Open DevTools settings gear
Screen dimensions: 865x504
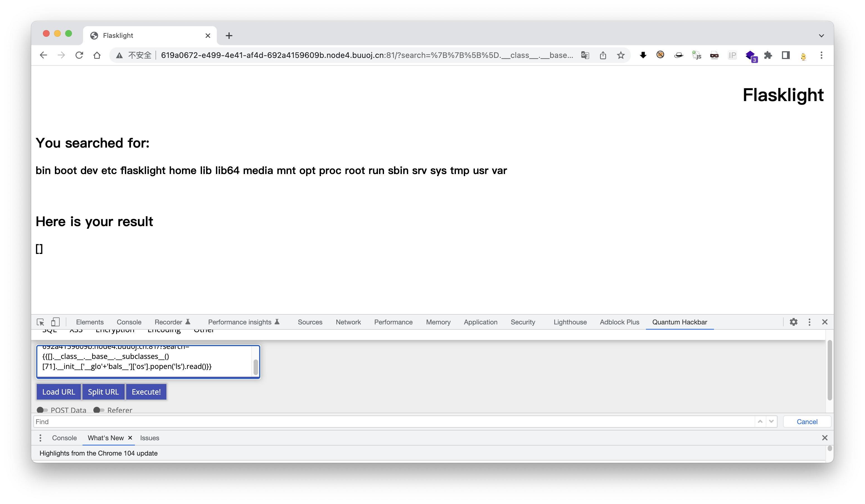(793, 322)
